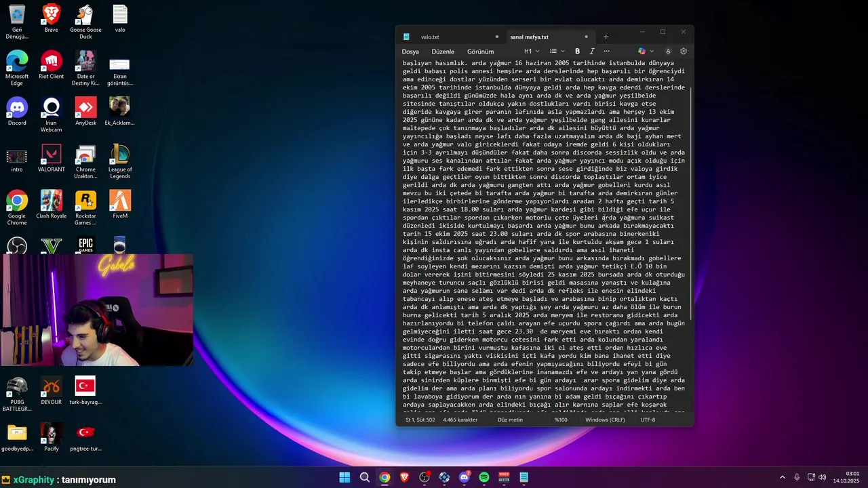Click the UTF-8 encoding indicator

648,420
